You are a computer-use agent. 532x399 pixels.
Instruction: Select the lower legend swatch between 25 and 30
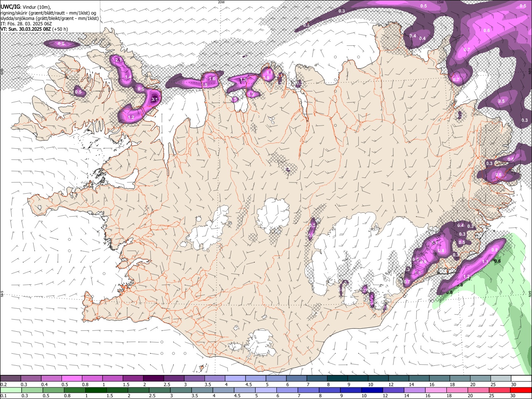[x=499, y=390]
